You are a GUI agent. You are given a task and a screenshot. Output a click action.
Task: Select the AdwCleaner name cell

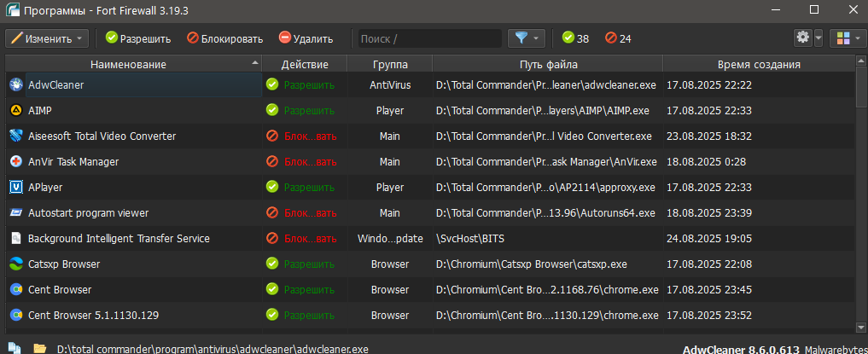coord(143,85)
